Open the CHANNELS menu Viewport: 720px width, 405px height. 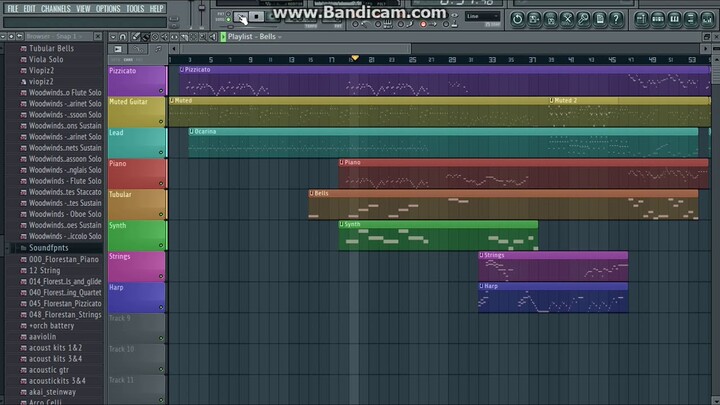point(55,8)
